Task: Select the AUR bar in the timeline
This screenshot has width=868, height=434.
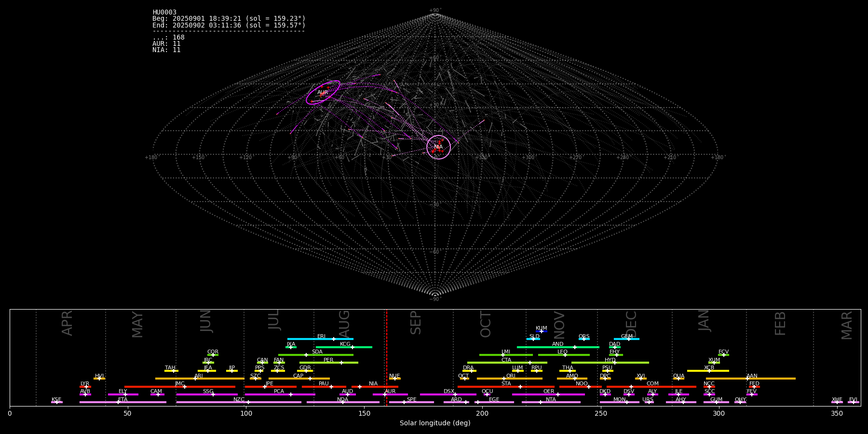Action: [390, 394]
